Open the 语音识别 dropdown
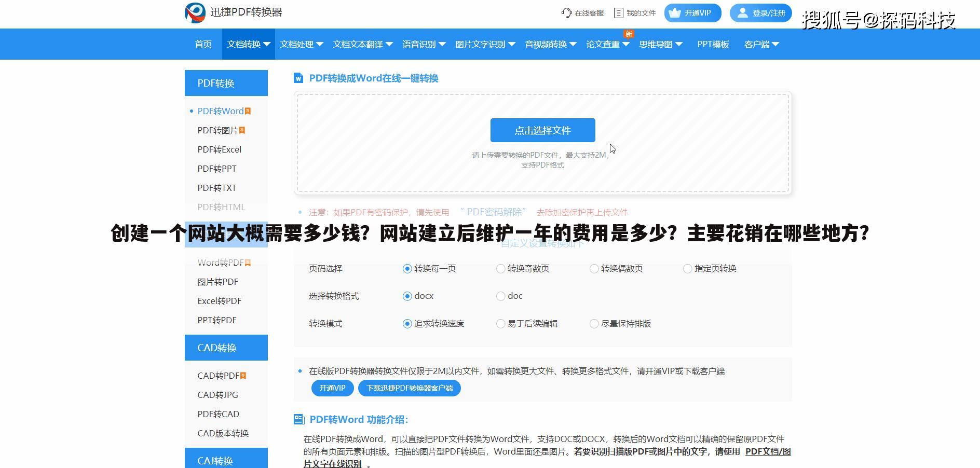 pos(424,44)
